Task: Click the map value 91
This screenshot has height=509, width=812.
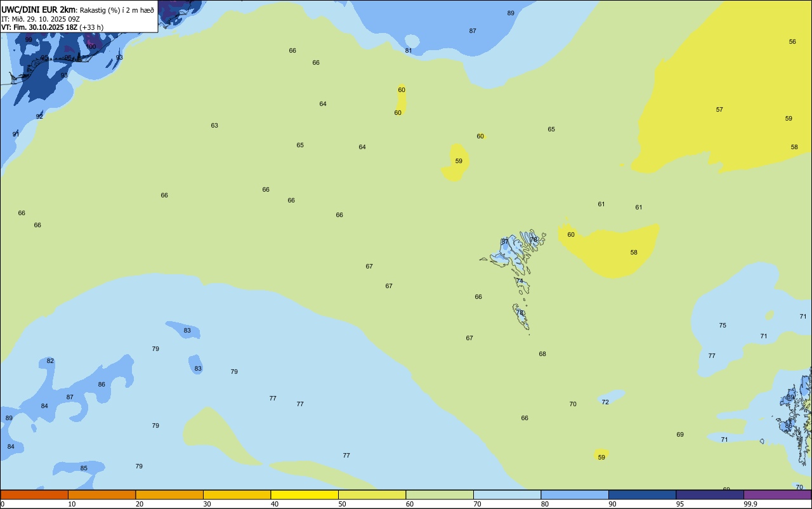Action: click(16, 134)
